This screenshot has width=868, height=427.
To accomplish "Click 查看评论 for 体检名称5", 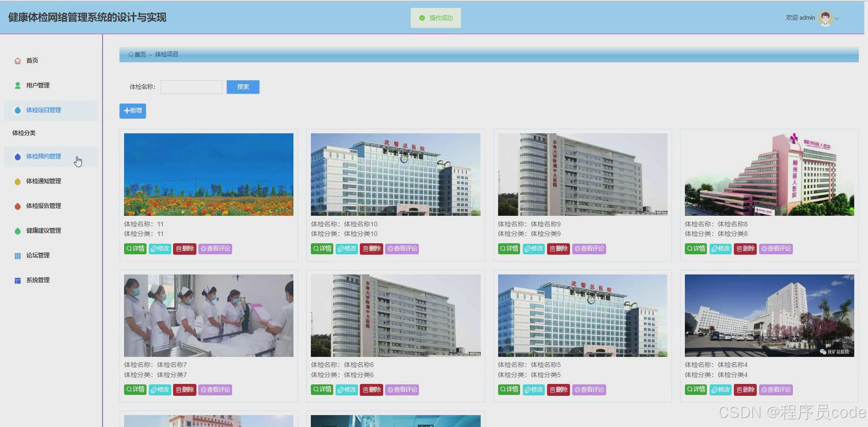I will 589,390.
